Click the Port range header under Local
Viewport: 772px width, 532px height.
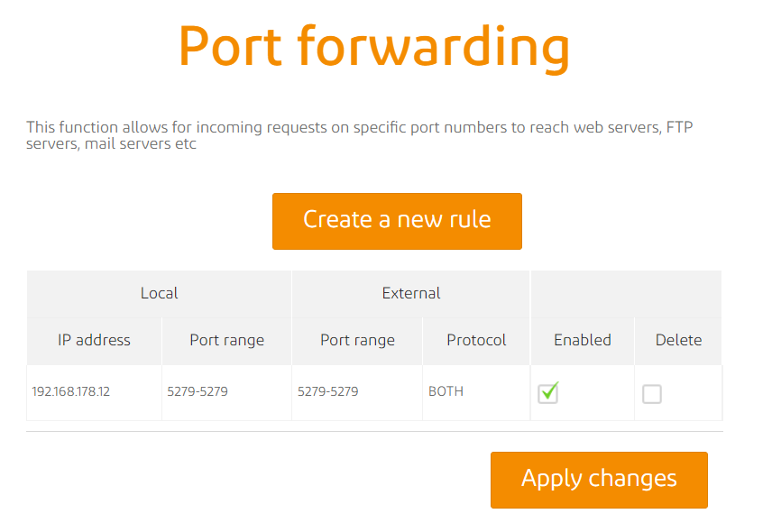coord(226,341)
